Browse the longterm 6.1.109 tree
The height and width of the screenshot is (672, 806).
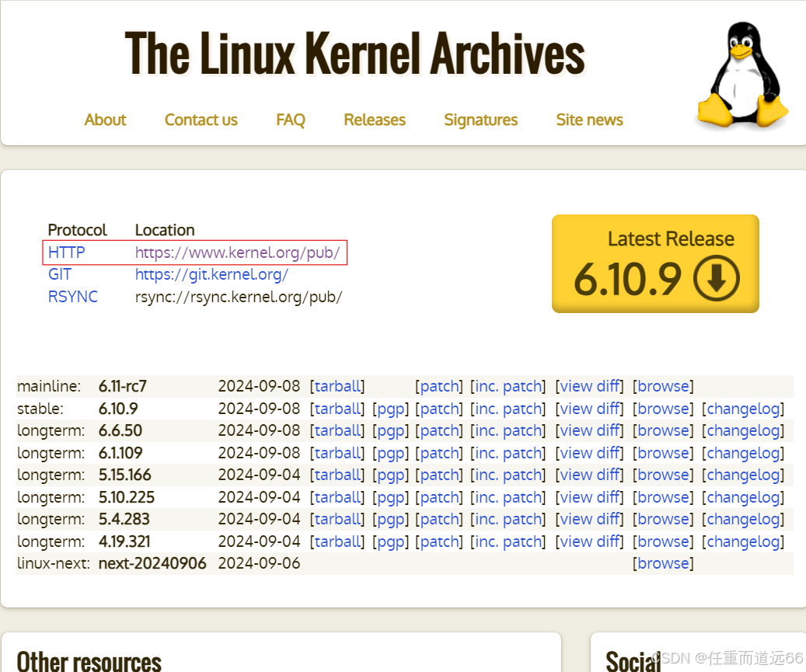tap(663, 453)
